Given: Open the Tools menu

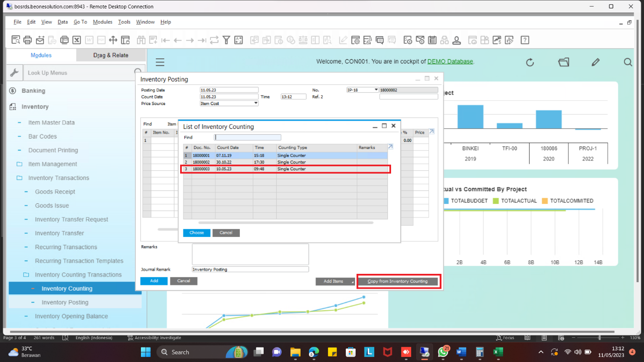Looking at the screenshot, I should pyautogui.click(x=124, y=22).
